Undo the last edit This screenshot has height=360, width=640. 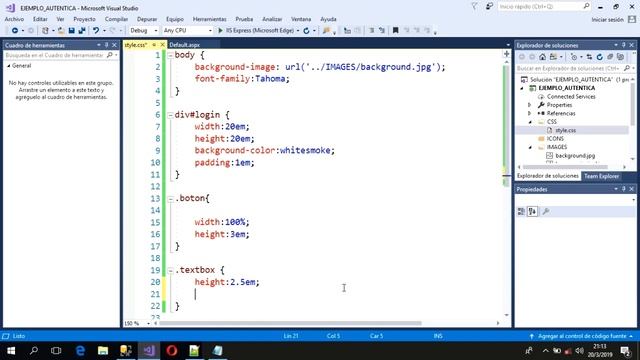(96, 31)
